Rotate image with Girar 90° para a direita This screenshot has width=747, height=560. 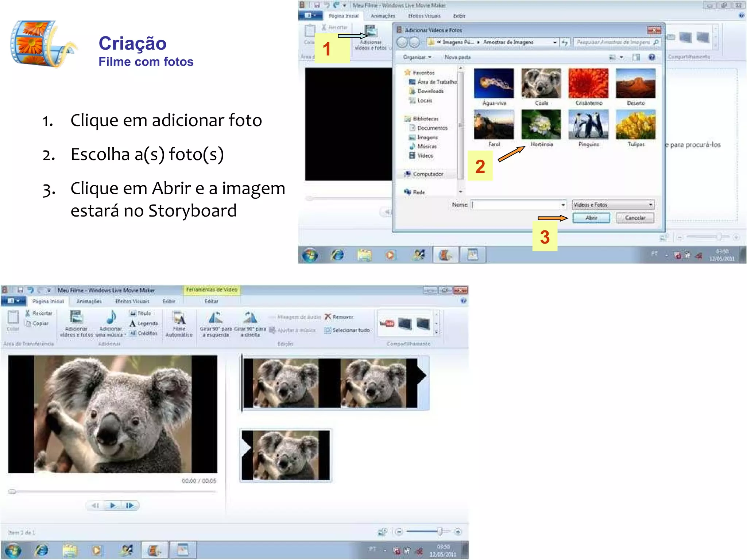[250, 324]
